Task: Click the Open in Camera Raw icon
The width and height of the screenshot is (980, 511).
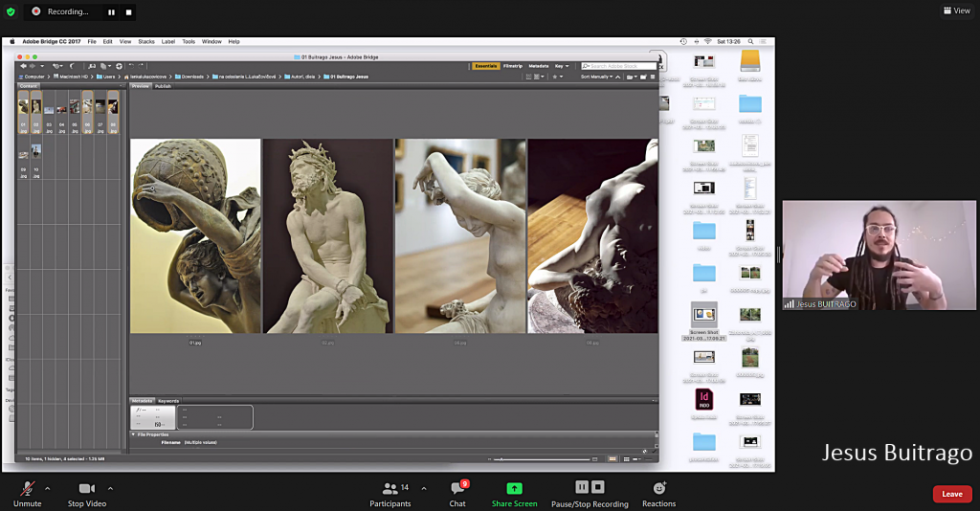Action: 120,66
